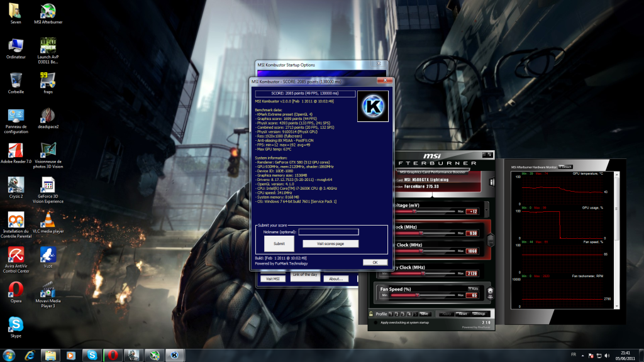Adjust the Core Clock slider showing 930

coord(421,233)
